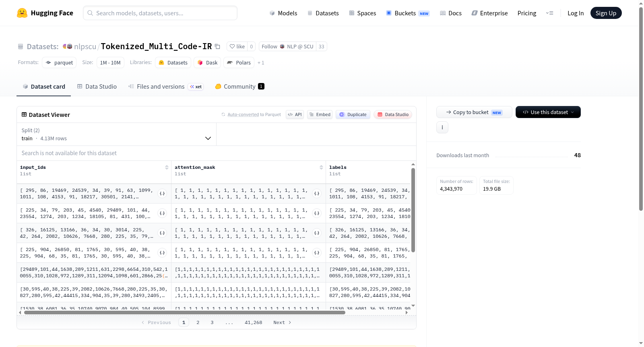Open the Embed dialog
This screenshot has width=644, height=347.
[x=320, y=114]
